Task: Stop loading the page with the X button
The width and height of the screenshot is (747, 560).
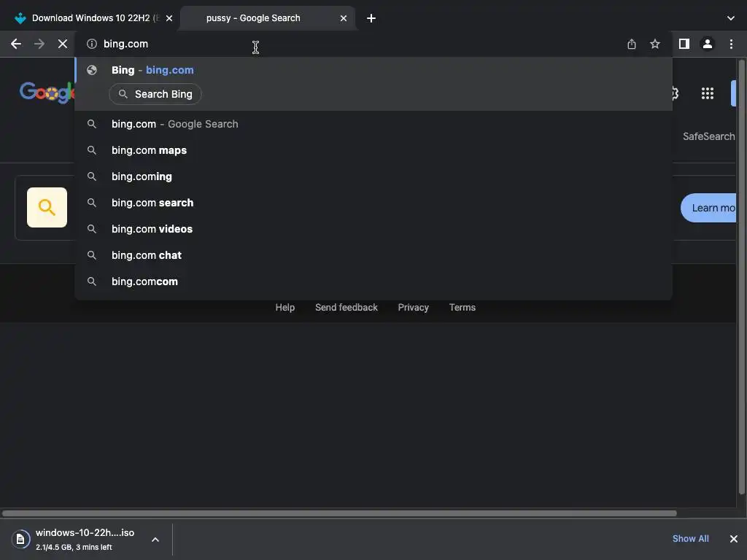Action: point(63,44)
